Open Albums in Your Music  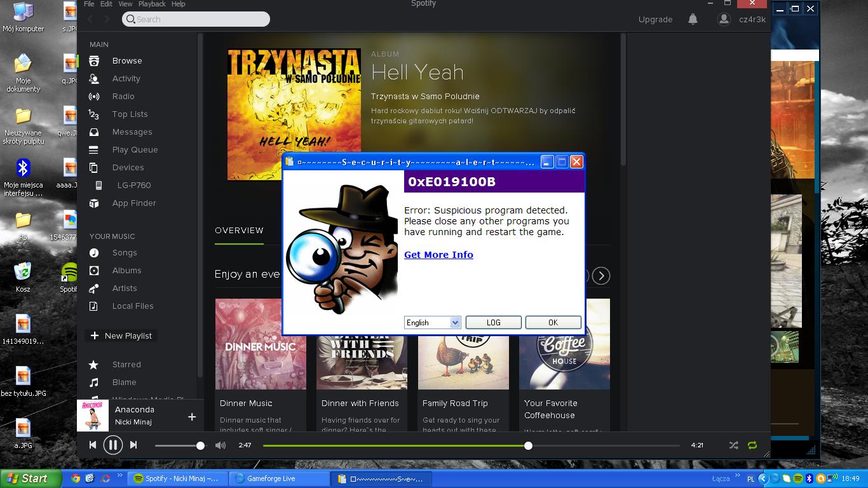(x=127, y=271)
